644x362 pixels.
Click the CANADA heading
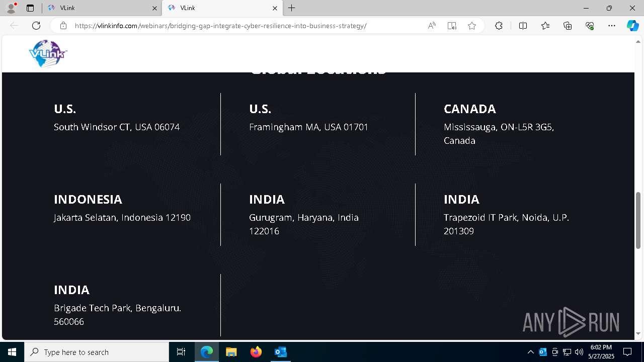pos(470,109)
